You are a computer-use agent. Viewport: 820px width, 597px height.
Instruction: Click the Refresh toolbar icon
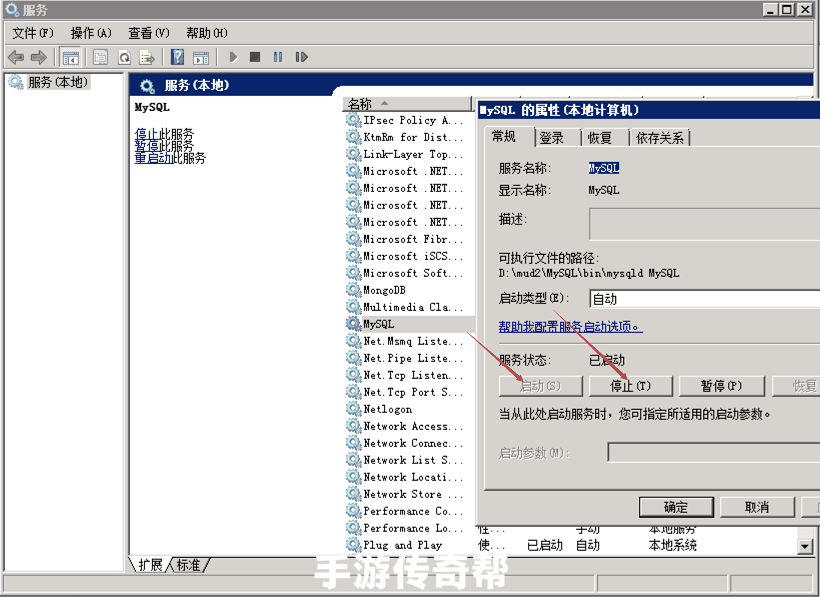click(124, 57)
